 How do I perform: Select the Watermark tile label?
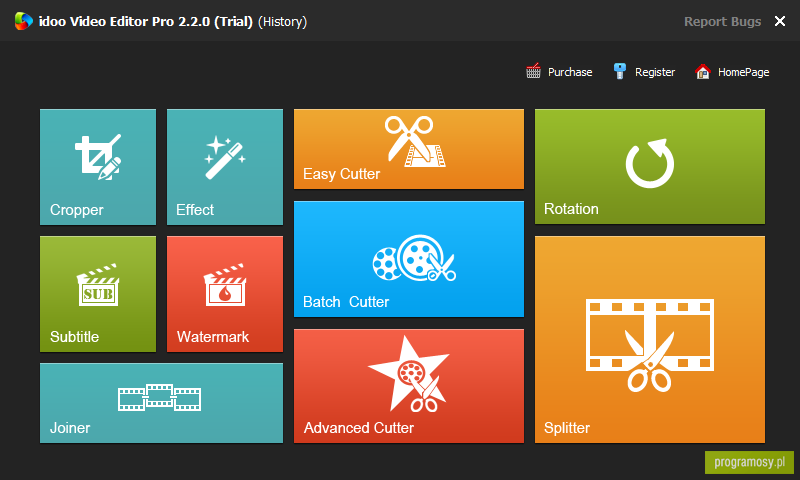click(213, 337)
